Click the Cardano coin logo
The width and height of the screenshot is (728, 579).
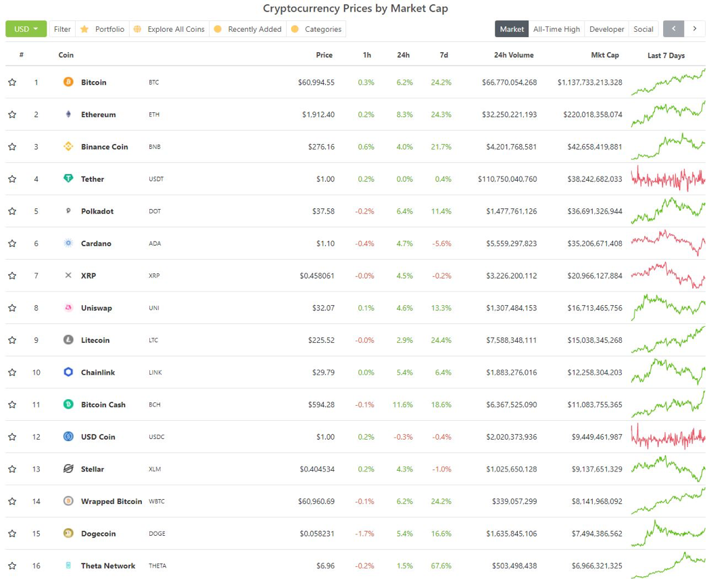point(68,243)
